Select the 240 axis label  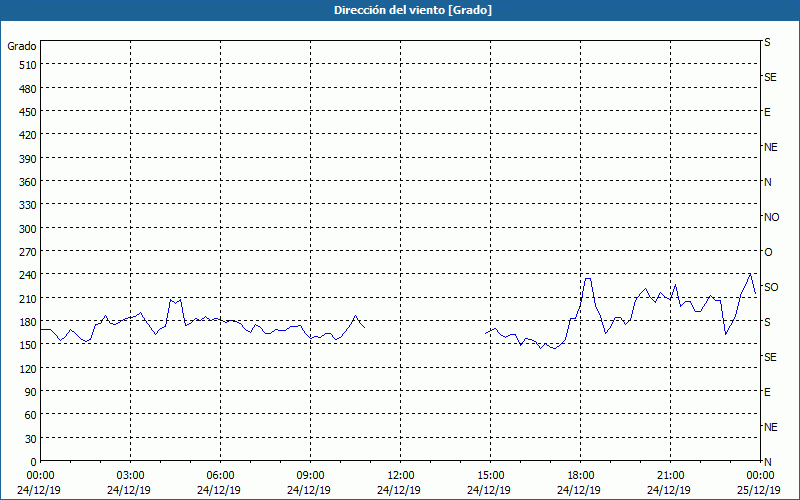pyautogui.click(x=28, y=276)
